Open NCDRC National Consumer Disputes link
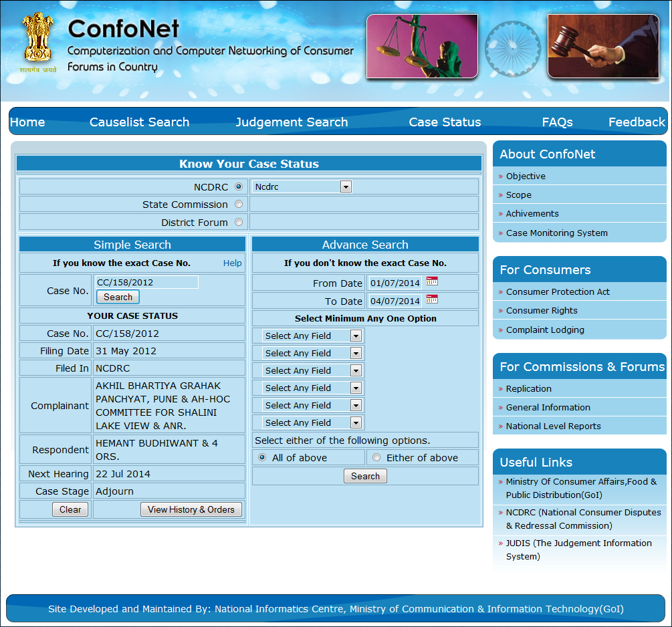 [x=583, y=519]
